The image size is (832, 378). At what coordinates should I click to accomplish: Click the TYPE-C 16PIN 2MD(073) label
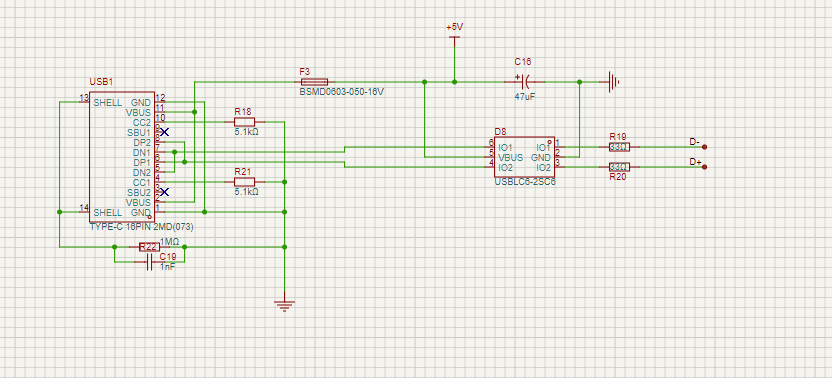pyautogui.click(x=143, y=227)
